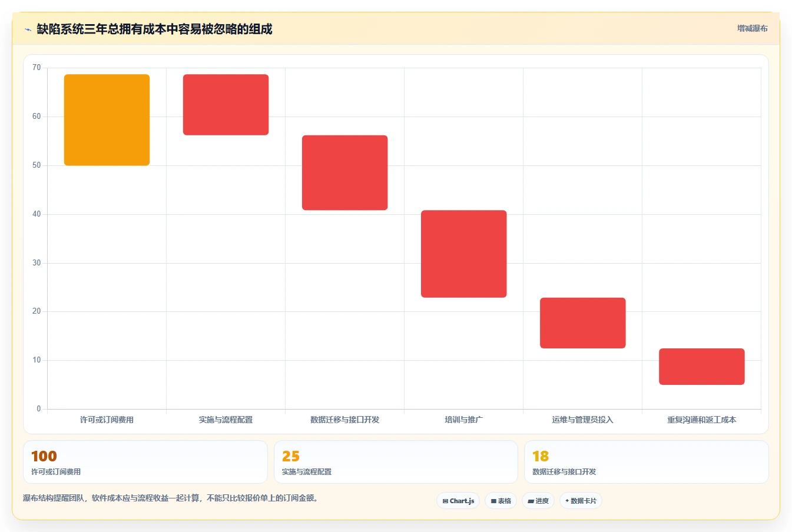Click the x-axis label 重复沟通和返工成本
The image size is (792, 532).
701,420
